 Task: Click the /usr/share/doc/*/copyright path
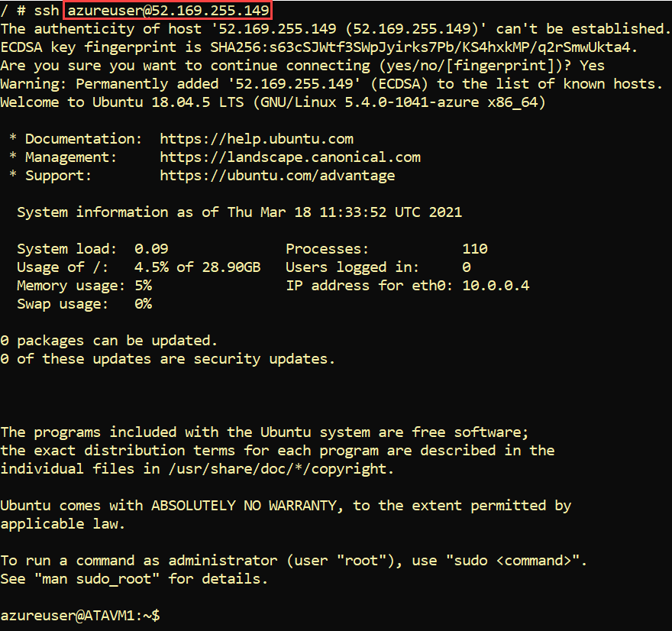tap(277, 469)
